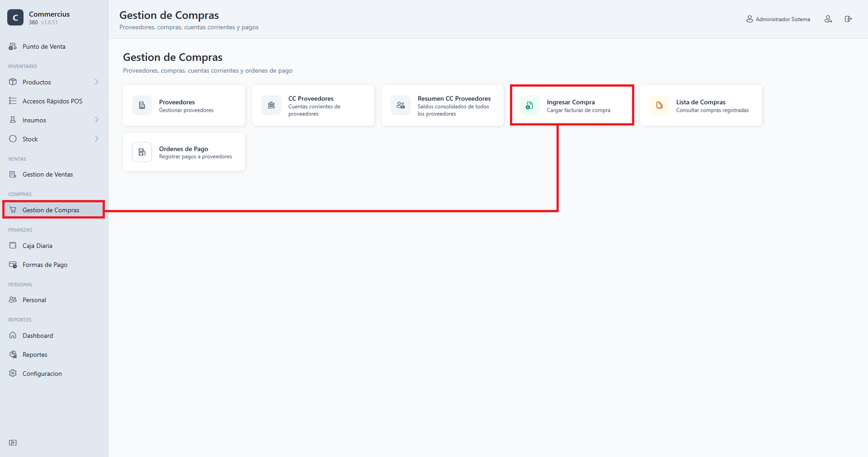868x457 pixels.
Task: Expand the Insumos submenu chevron
Action: (x=97, y=120)
